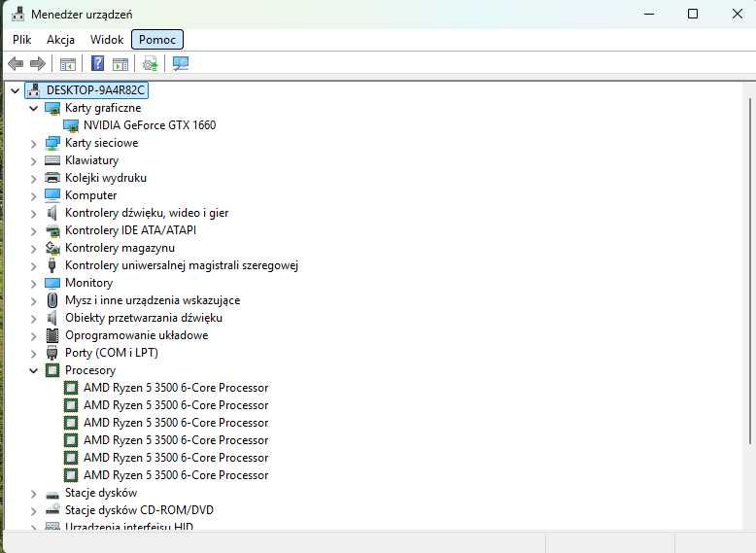Select NVIDIA GeForce GTX 1660 device

(x=150, y=125)
